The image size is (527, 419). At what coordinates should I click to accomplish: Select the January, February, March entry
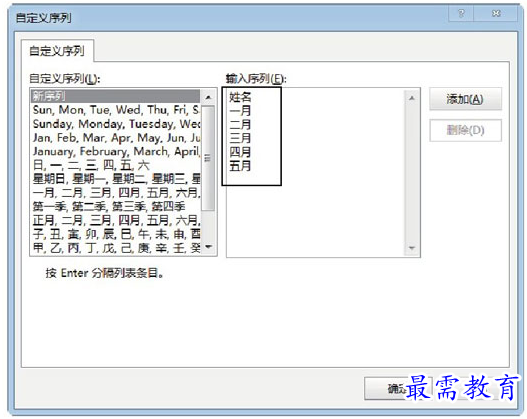(x=115, y=151)
